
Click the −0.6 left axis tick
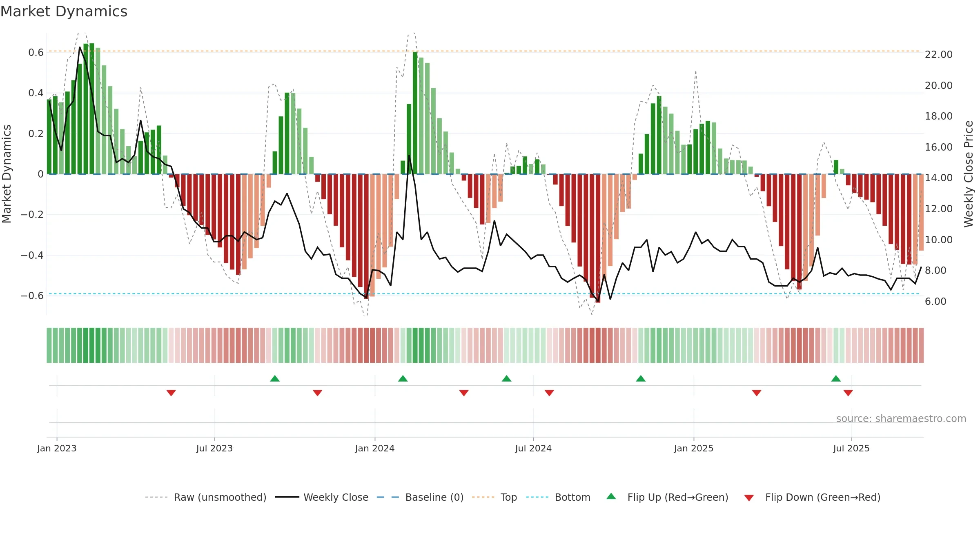pyautogui.click(x=32, y=296)
